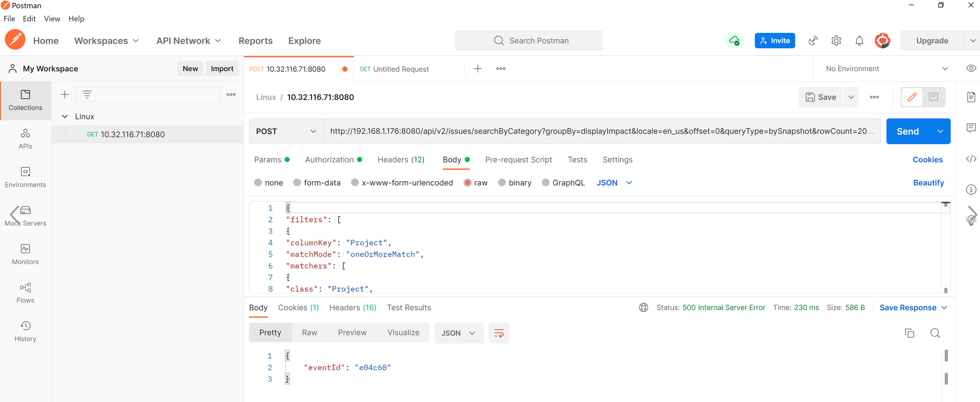Open Save Response dropdown

point(913,308)
